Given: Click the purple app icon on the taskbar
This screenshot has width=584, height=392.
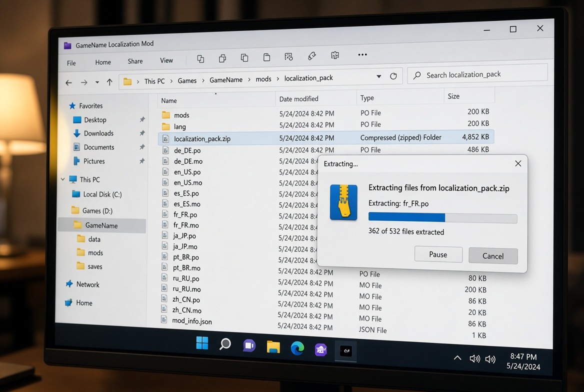Looking at the screenshot, I should pos(320,349).
